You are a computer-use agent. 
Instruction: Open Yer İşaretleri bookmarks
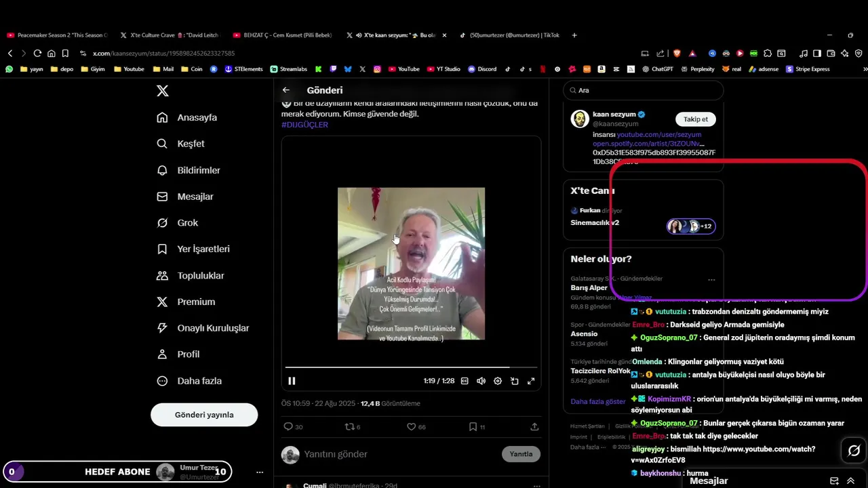click(193, 249)
